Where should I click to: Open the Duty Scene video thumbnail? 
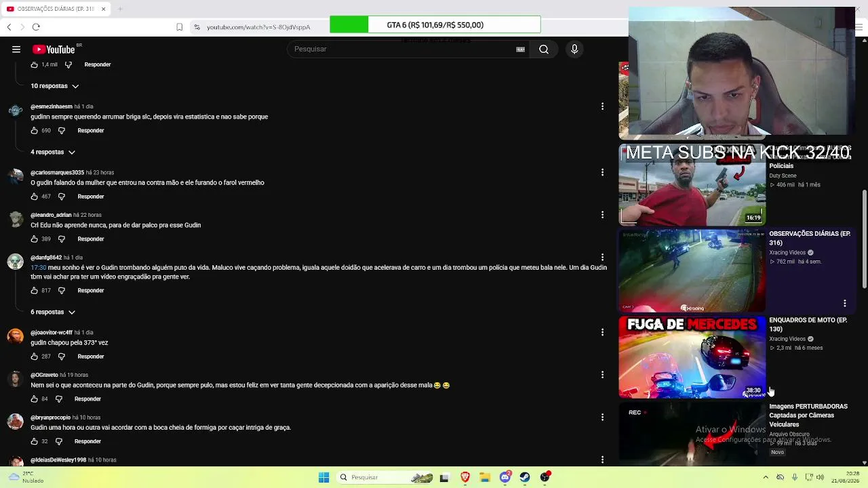coord(692,184)
